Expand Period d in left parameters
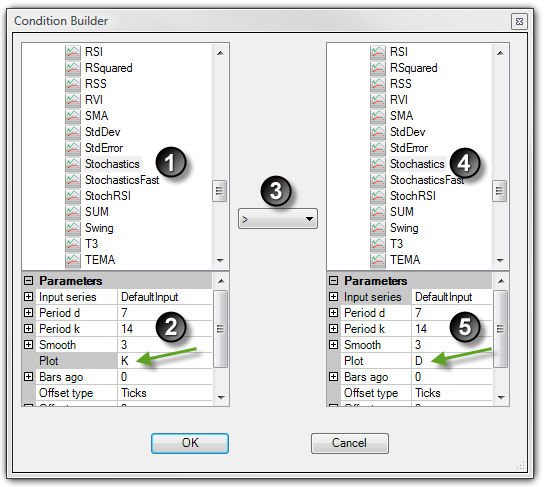Screen dimensions: 544x487 pyautogui.click(x=28, y=313)
